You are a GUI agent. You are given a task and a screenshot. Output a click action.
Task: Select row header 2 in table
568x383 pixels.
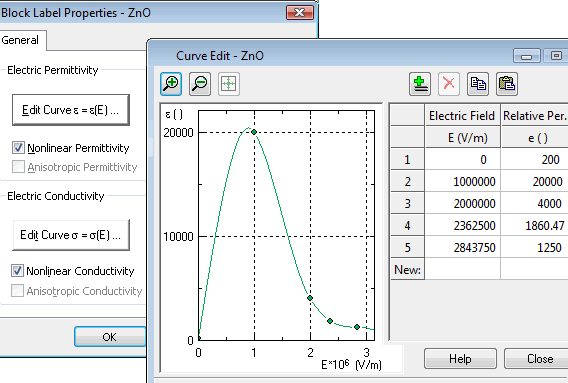pyautogui.click(x=407, y=181)
